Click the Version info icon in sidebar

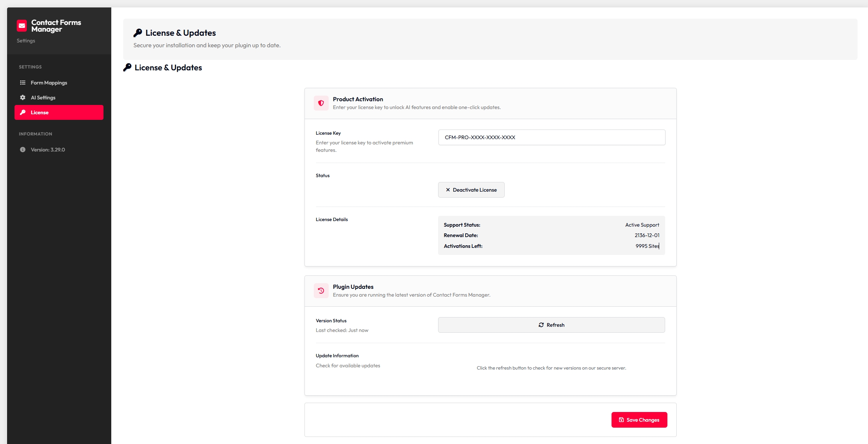23,150
